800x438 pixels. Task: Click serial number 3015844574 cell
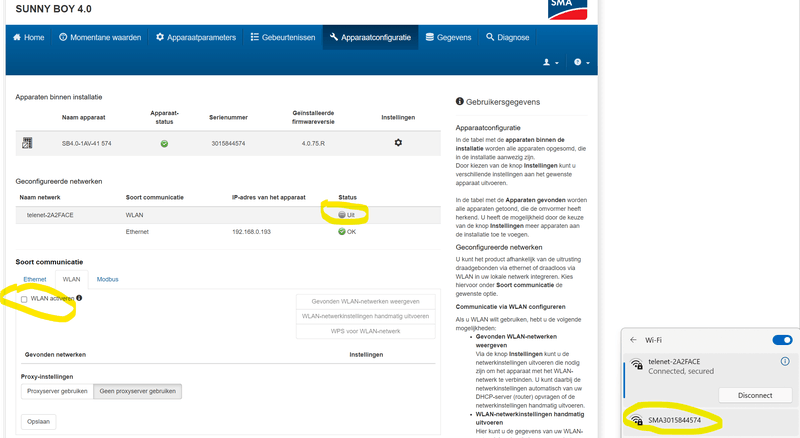pyautogui.click(x=228, y=143)
